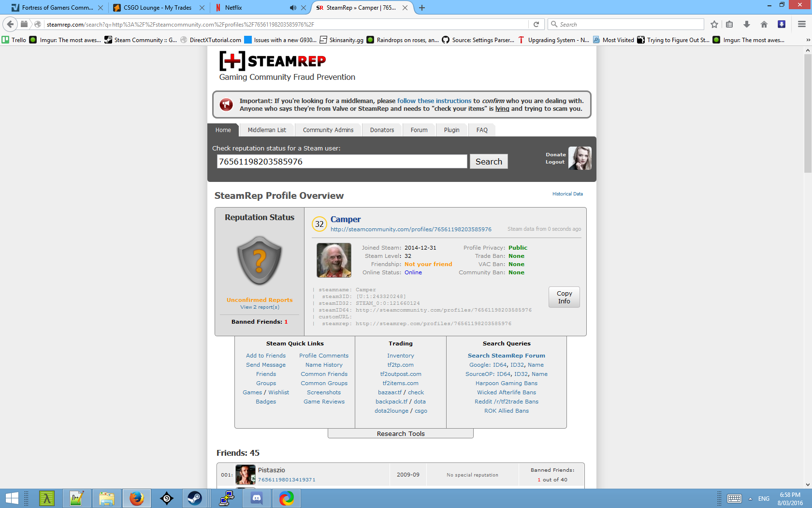
Task: Bookmark this page with the star icon
Action: coord(714,24)
